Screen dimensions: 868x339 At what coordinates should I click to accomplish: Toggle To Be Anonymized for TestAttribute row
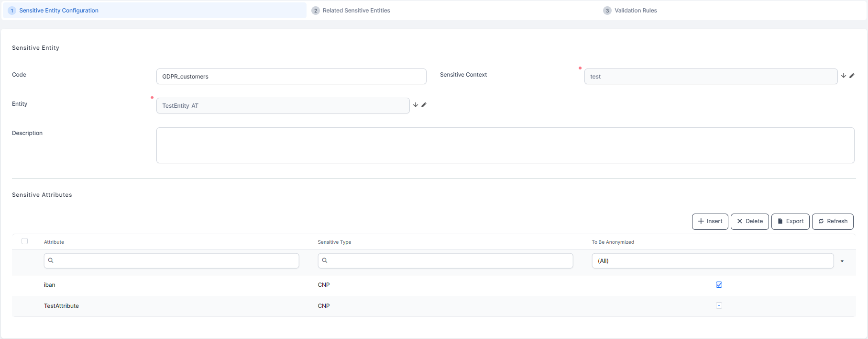click(x=719, y=305)
